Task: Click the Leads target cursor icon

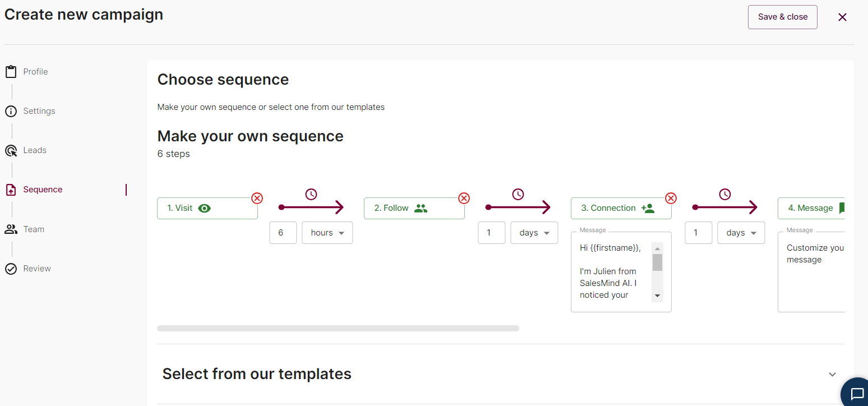Action: (11, 150)
